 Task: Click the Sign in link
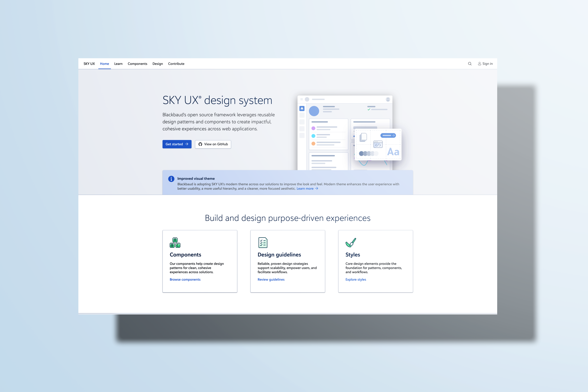coord(485,64)
